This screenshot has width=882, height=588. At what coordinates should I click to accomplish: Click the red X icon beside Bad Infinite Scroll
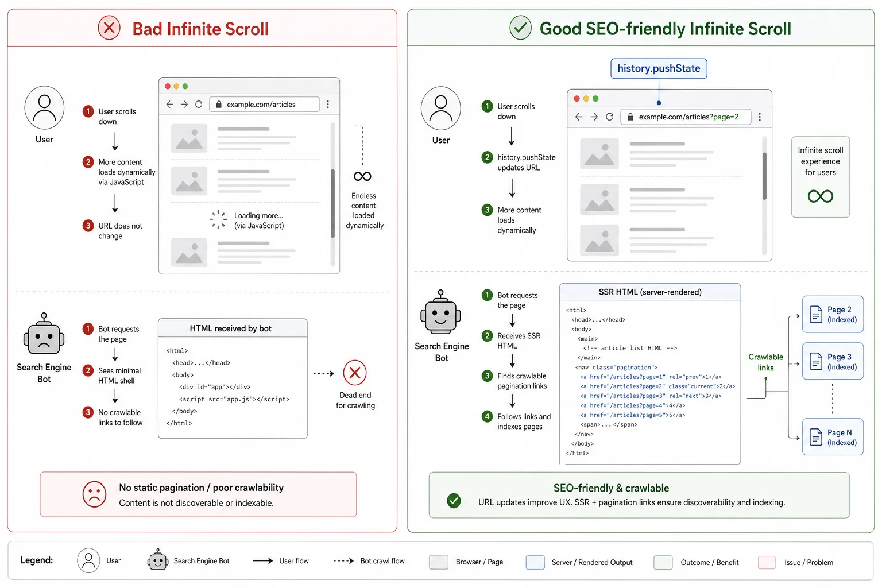tap(109, 28)
